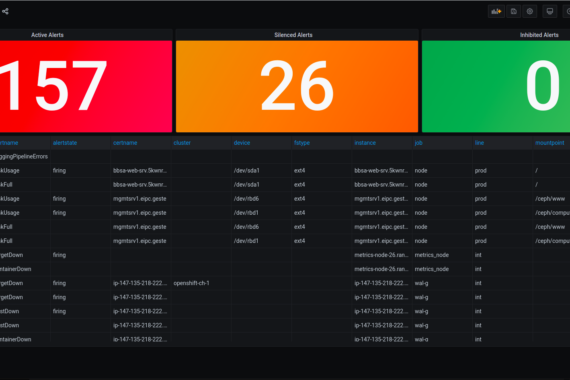Click prod in the firing /dev/rbd1 row
This screenshot has width=570, height=380.
(x=480, y=213)
